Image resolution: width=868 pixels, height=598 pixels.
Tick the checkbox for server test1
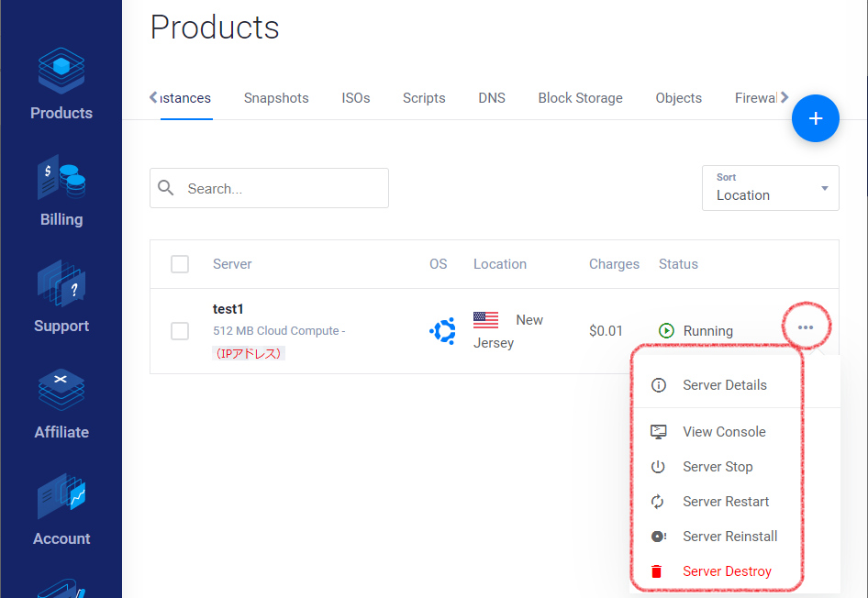point(180,331)
